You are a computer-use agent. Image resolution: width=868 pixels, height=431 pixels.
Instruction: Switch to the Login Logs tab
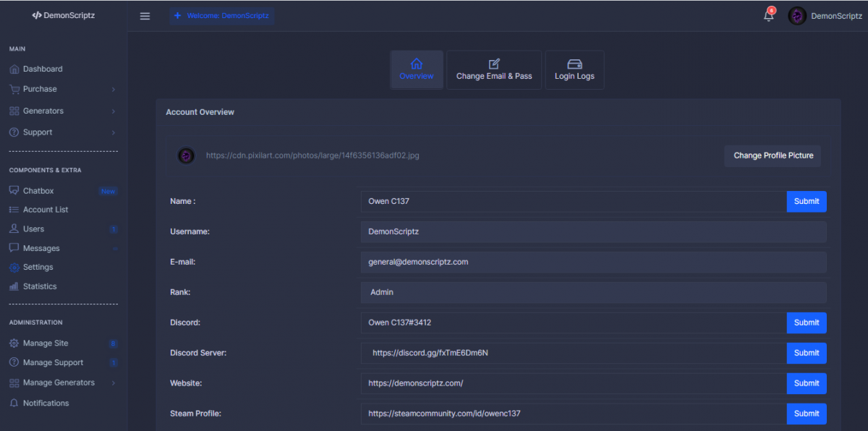click(x=574, y=69)
